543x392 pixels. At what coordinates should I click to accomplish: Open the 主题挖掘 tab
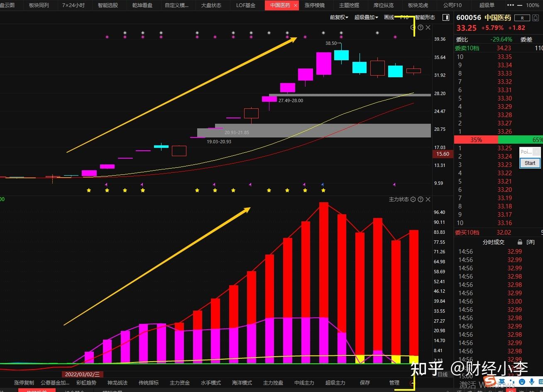point(349,5)
